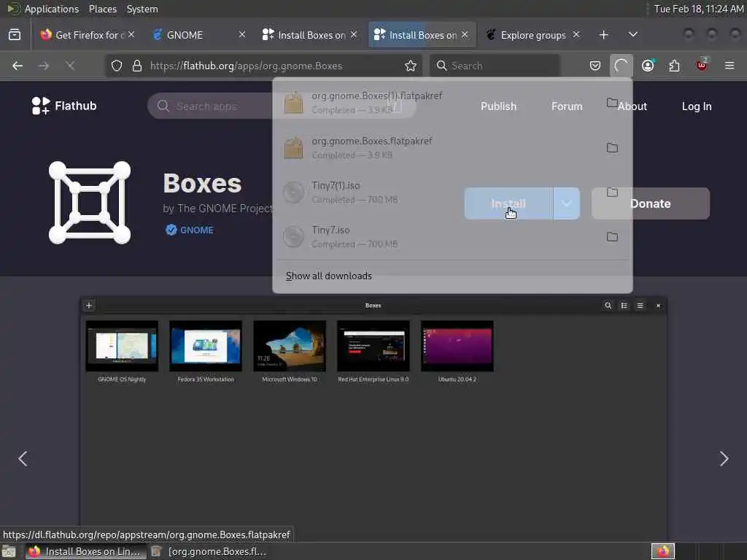The height and width of the screenshot is (560, 747).
Task: Open the Tiny7.iso download entry
Action: 438,237
